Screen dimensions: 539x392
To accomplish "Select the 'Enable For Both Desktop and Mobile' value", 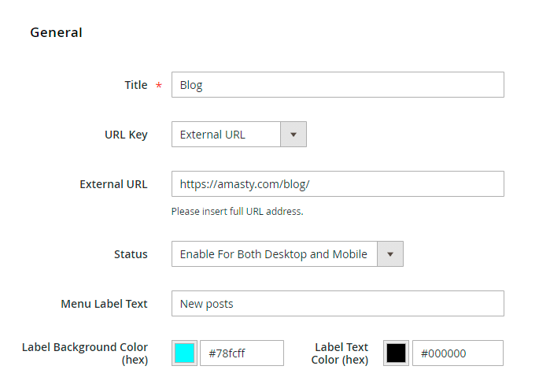I will point(274,254).
